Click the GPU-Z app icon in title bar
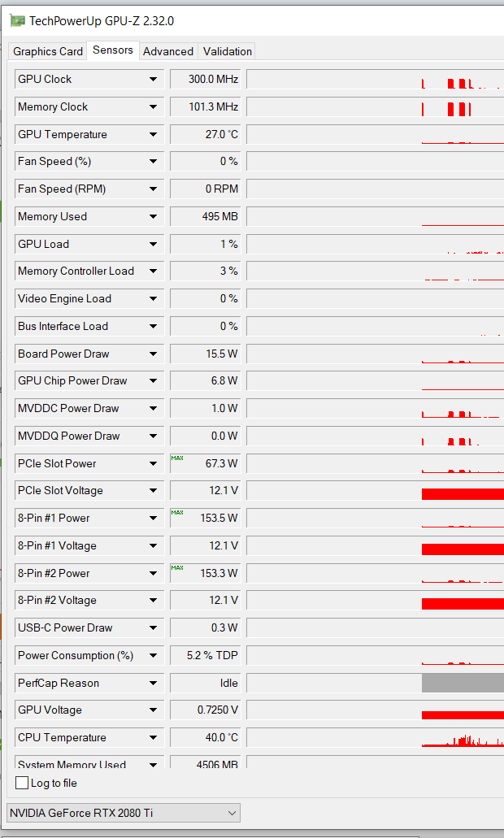Viewport: 504px width, 838px height. tap(18, 21)
